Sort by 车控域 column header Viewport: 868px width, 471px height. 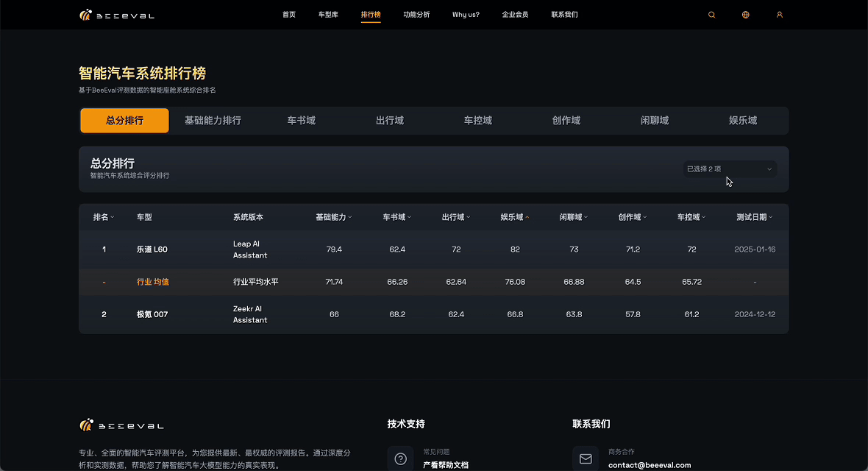[691, 217]
